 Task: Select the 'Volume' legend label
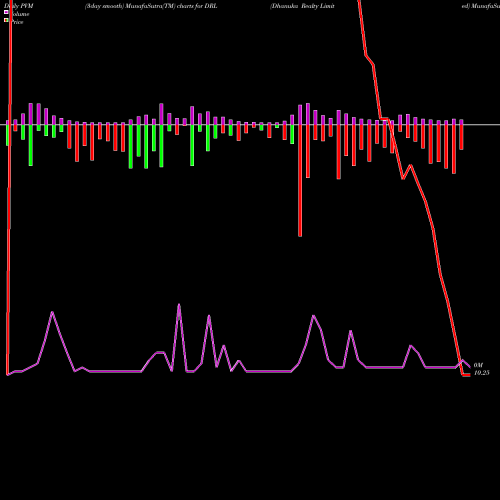(x=19, y=14)
